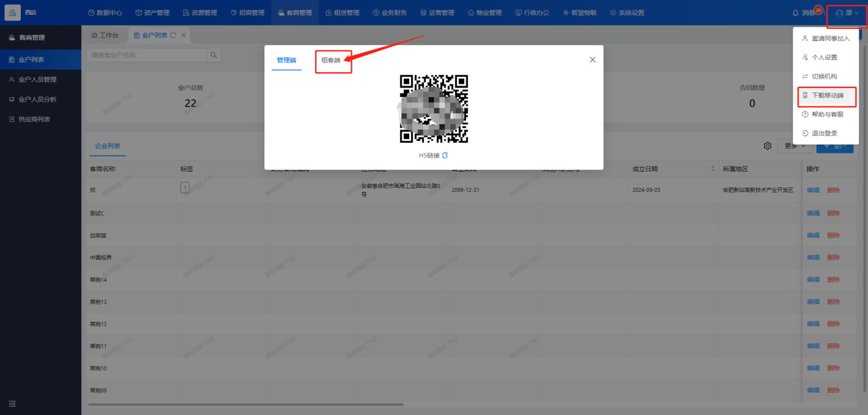The image size is (868, 415).
Task: Click 删除 for the 菜狗09 row
Action: tap(833, 390)
